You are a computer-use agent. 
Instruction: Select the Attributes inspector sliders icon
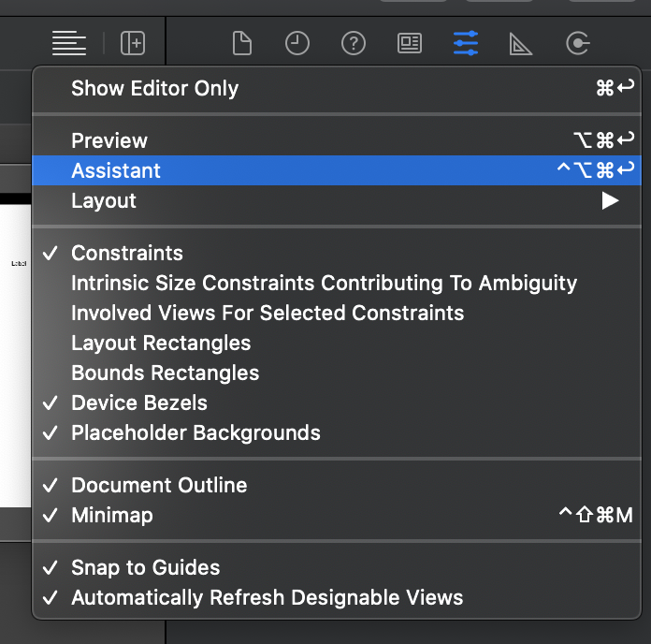point(465,43)
